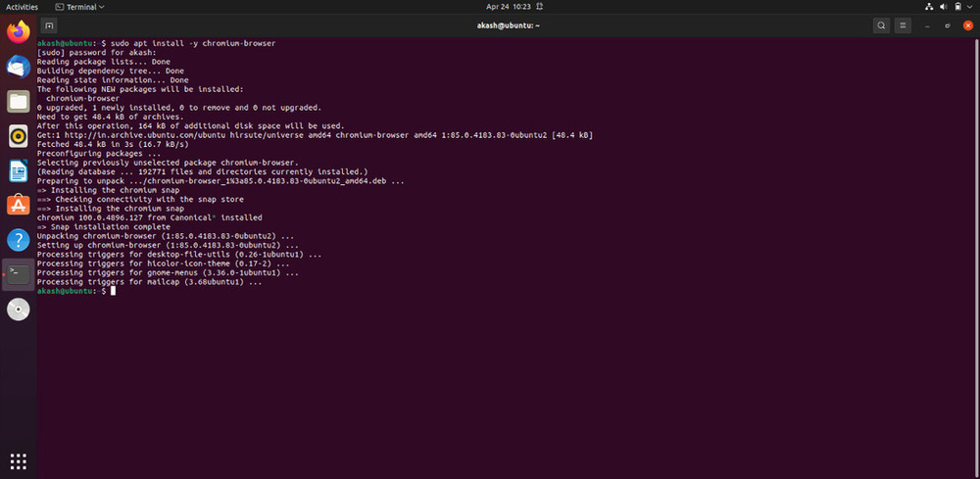Open a new terminal tab
Screen dimensions: 980x479
pos(49,25)
